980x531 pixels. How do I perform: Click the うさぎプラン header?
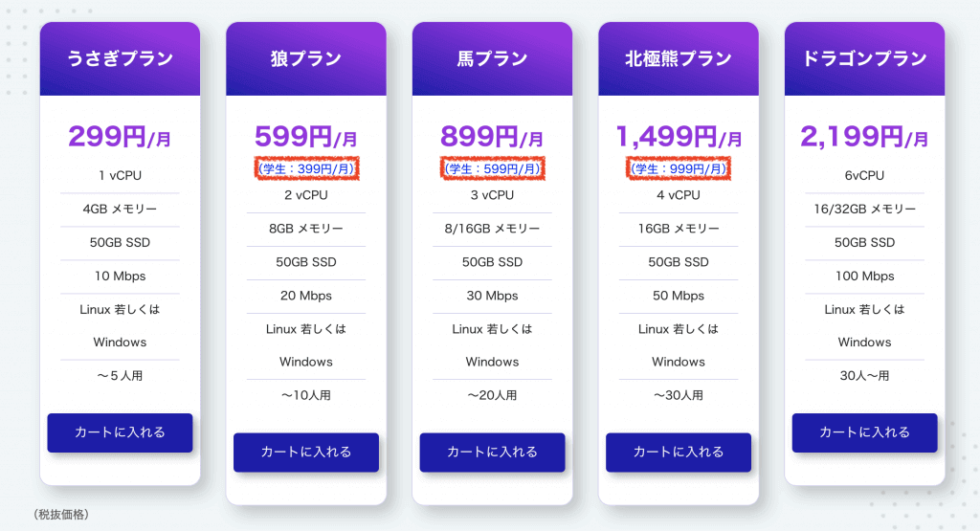(x=120, y=58)
